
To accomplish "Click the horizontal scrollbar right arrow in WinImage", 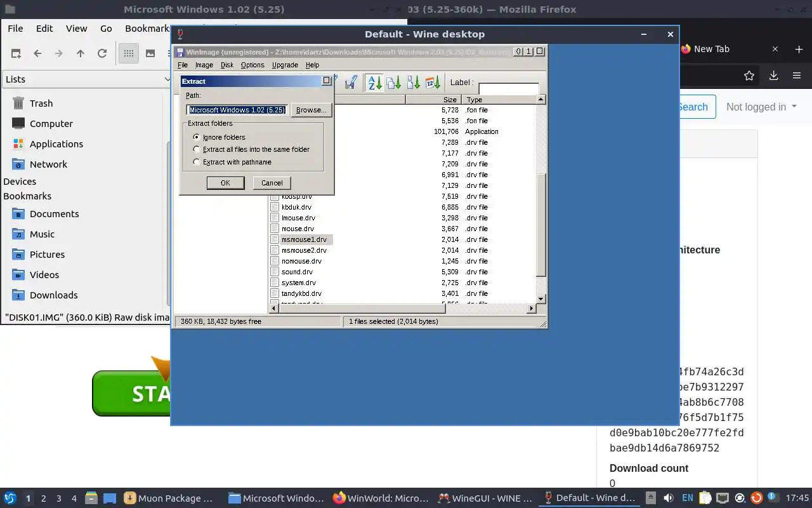I will click(x=532, y=309).
